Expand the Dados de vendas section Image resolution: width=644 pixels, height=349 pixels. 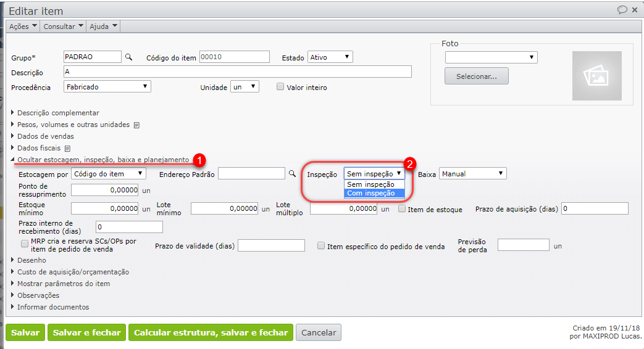(x=45, y=136)
